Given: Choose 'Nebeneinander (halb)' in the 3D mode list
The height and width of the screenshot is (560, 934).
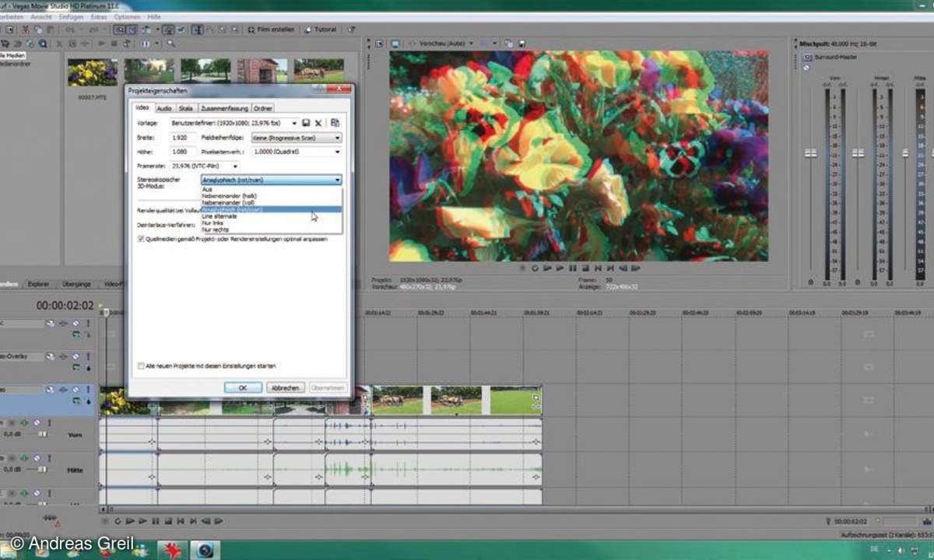Looking at the screenshot, I should click(x=271, y=196).
